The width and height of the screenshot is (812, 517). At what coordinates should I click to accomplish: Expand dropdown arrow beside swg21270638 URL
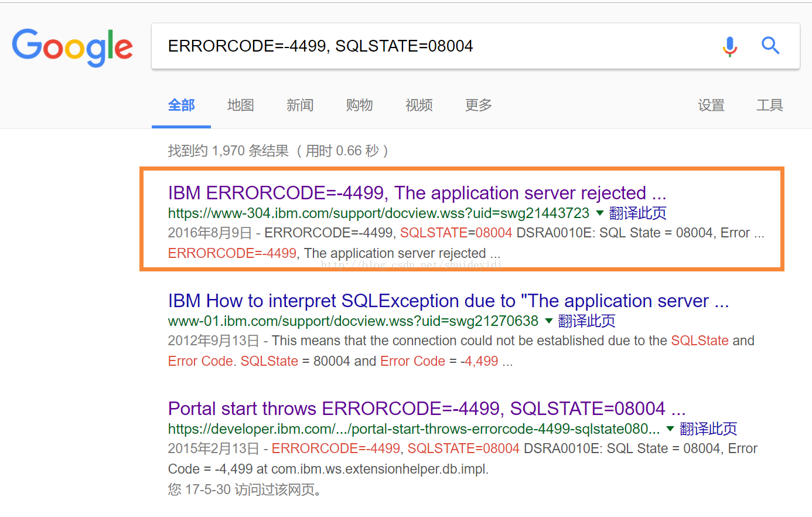(x=548, y=321)
